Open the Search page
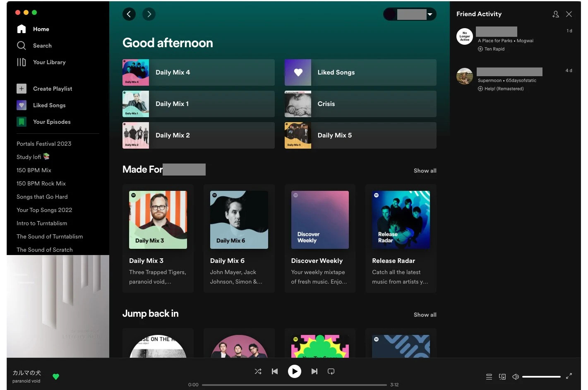 (34, 46)
